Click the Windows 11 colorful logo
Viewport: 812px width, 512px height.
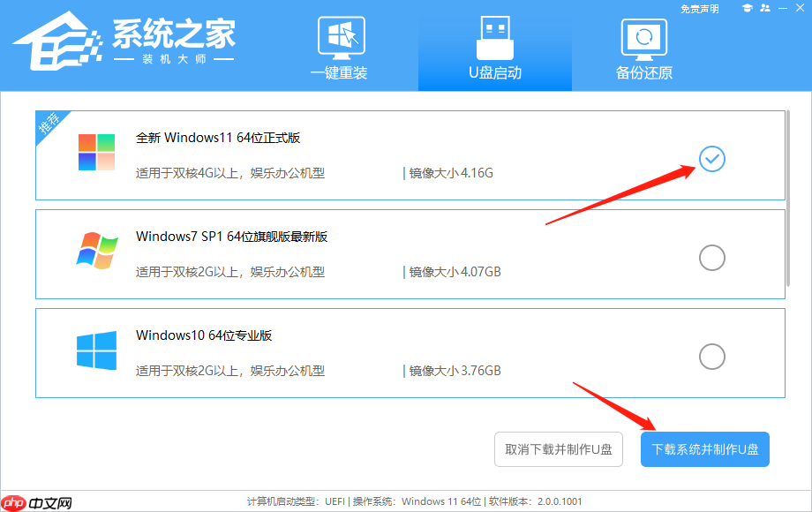[96, 152]
